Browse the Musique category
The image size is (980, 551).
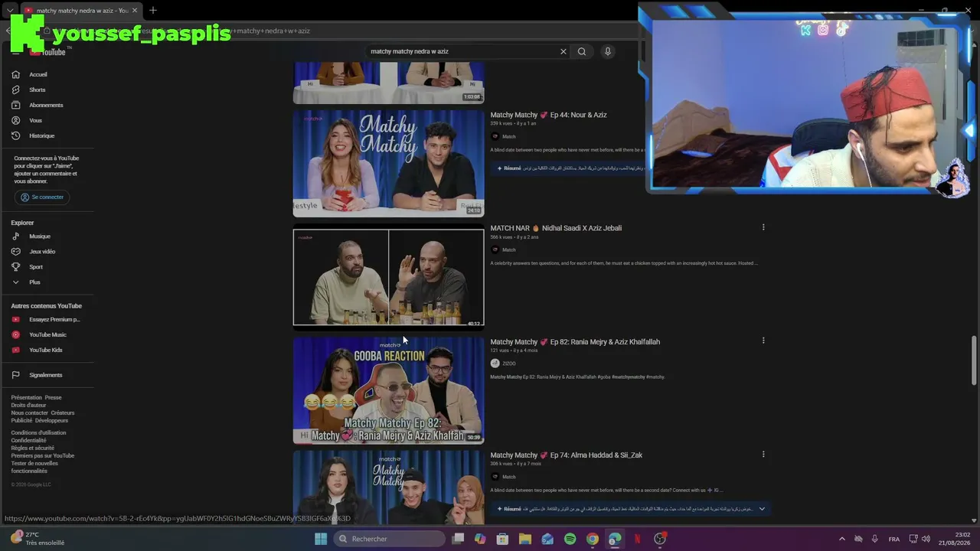pyautogui.click(x=40, y=236)
